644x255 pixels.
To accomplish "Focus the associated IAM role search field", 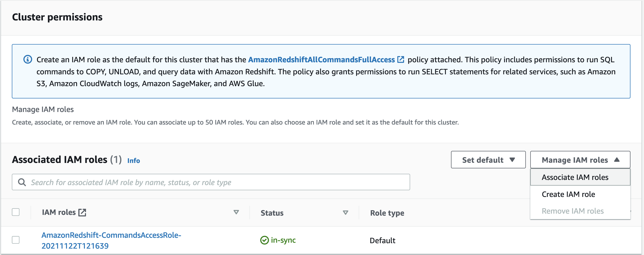I will [215, 182].
